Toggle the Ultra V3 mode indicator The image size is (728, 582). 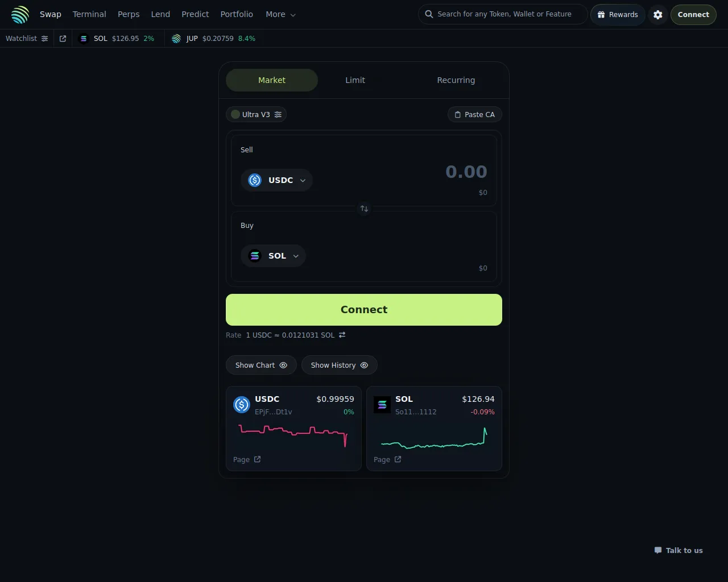(235, 115)
